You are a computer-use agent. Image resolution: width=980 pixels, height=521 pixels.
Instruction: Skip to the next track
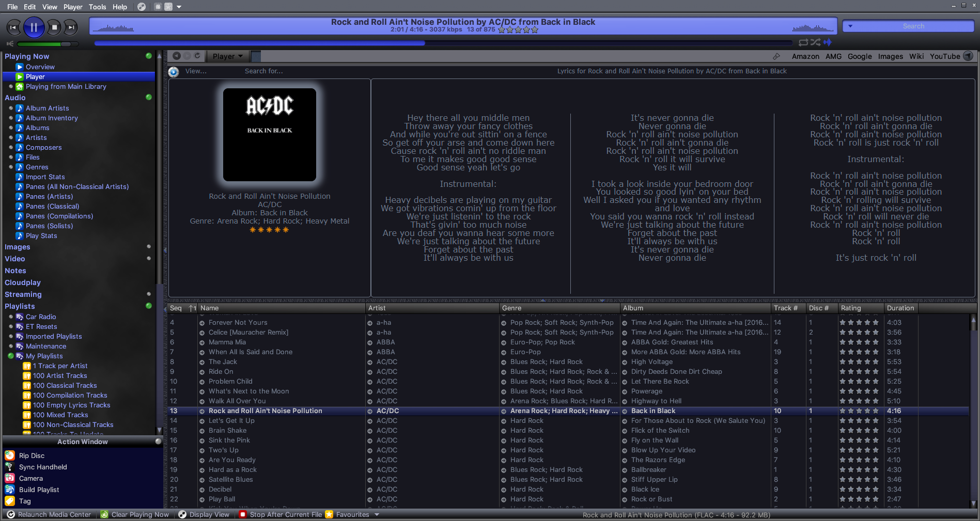click(71, 27)
